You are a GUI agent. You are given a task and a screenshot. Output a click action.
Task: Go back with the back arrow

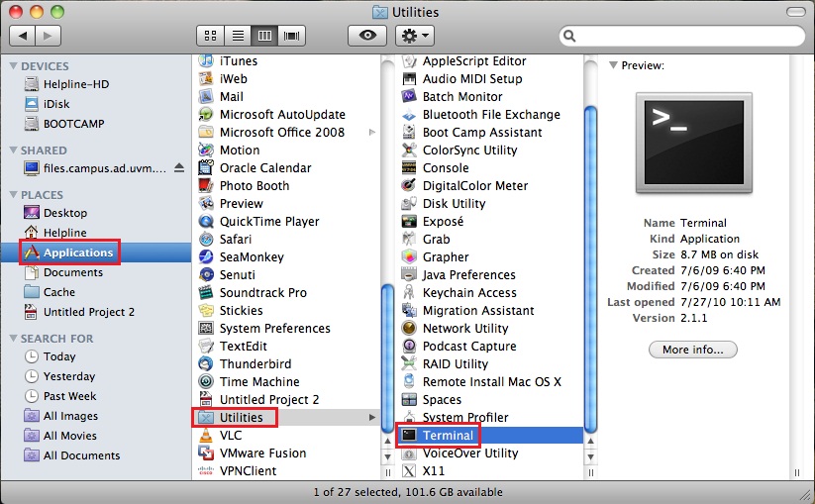23,36
